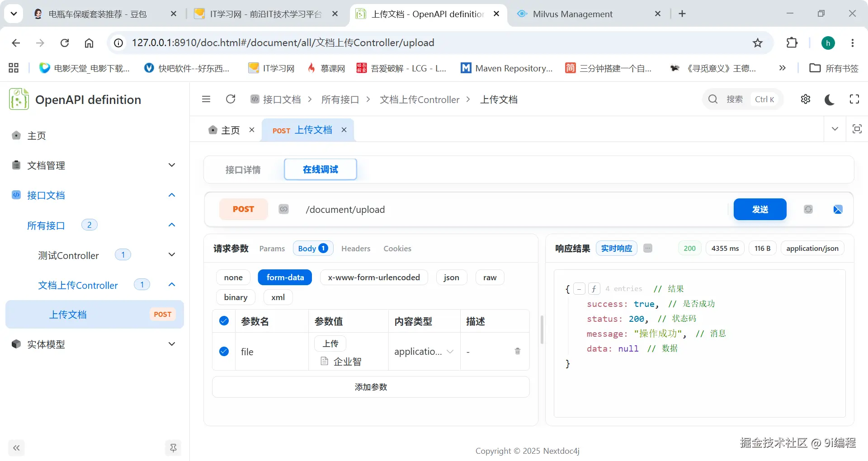The image size is (868, 461).
Task: Select 上传文档 POST item in sidebar
Action: pyautogui.click(x=94, y=315)
